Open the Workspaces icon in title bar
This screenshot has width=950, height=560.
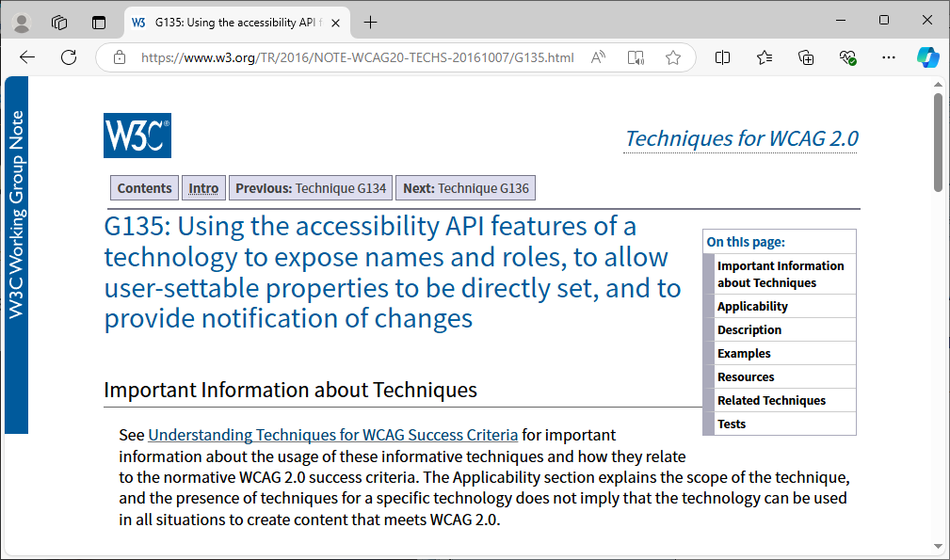59,23
